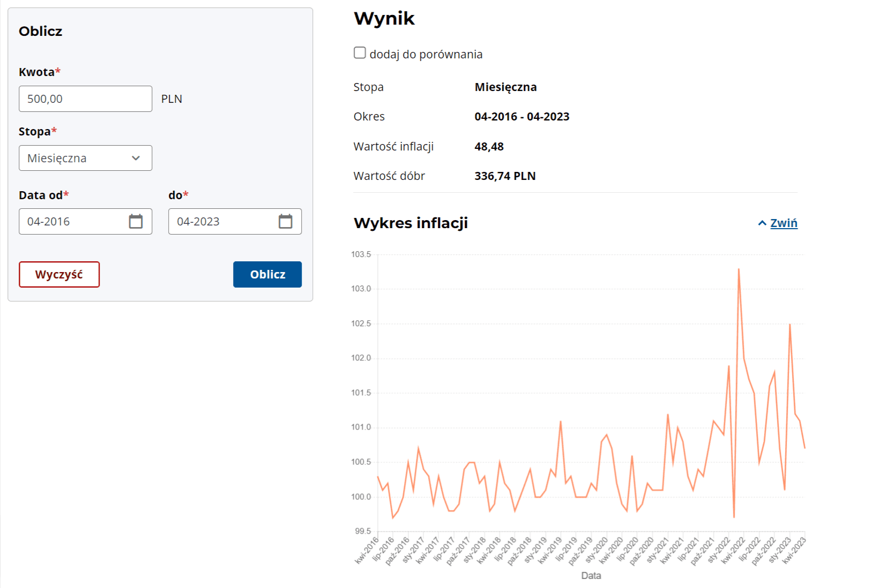Click the Oblicz button

tap(267, 274)
